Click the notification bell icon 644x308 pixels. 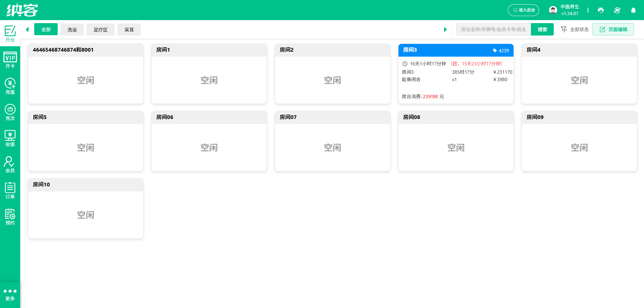coord(633,10)
